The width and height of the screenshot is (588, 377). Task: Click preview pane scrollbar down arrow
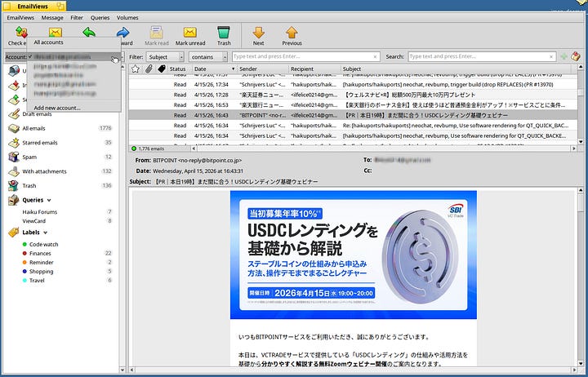(x=581, y=363)
